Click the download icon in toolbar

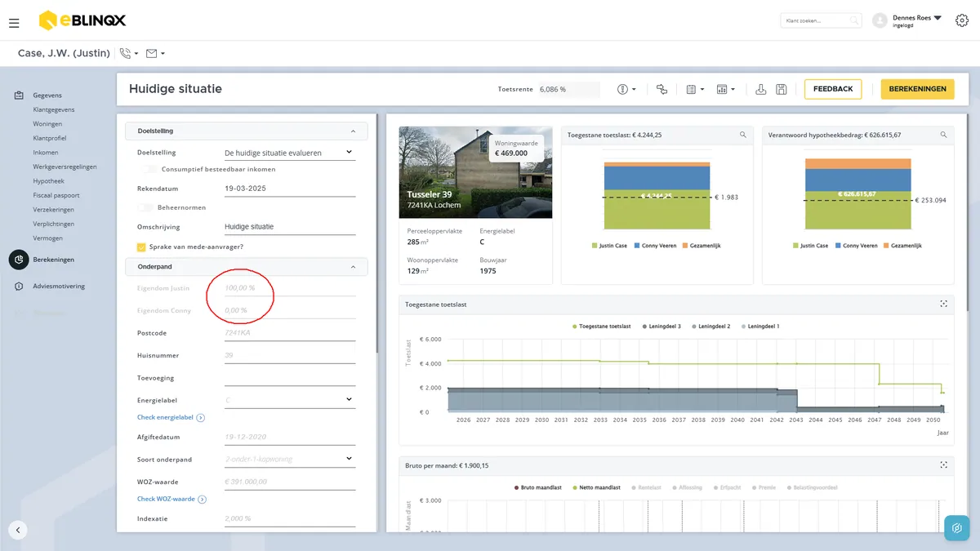click(761, 89)
